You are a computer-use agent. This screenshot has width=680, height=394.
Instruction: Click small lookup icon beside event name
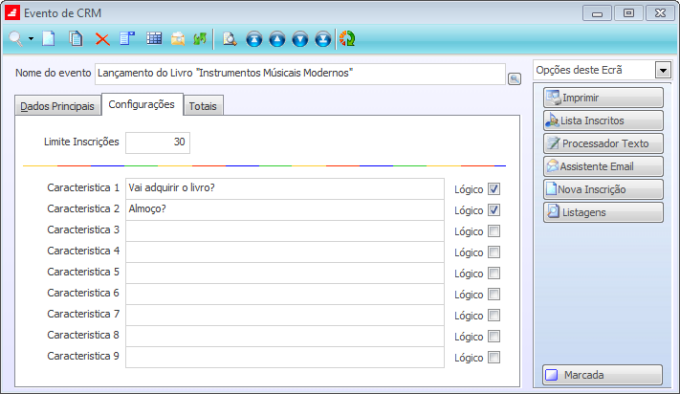514,79
